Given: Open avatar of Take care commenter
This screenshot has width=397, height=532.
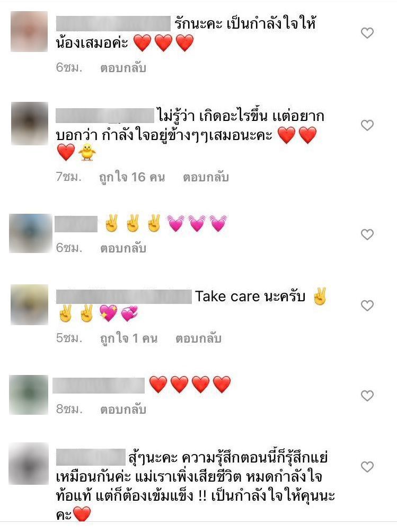Looking at the screenshot, I should [30, 304].
